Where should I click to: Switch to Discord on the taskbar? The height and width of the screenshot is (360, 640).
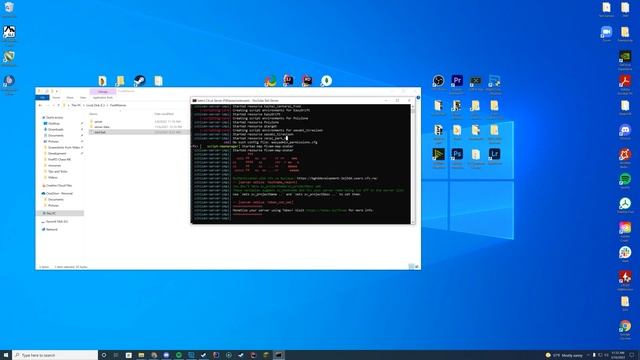pos(166,355)
